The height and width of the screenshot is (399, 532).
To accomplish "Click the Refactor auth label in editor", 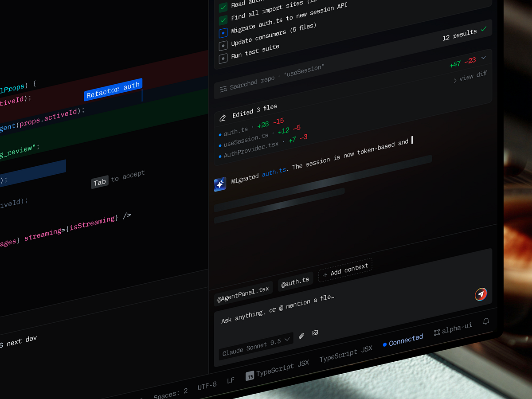I will point(113,89).
